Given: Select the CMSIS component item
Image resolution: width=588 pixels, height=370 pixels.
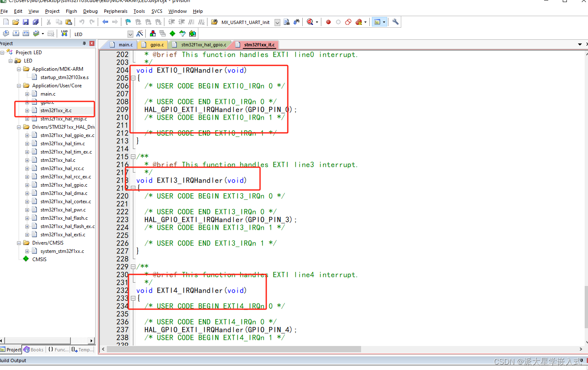Looking at the screenshot, I should [39, 259].
